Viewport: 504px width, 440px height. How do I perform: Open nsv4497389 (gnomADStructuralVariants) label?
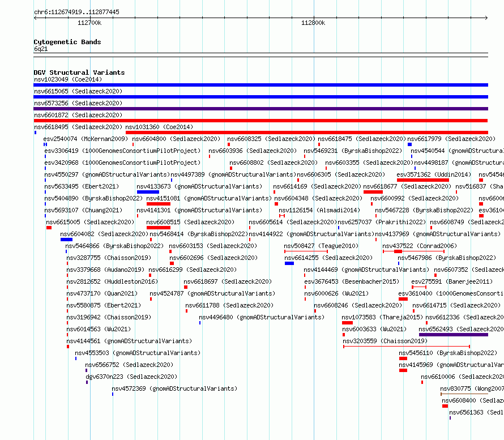pos(233,174)
